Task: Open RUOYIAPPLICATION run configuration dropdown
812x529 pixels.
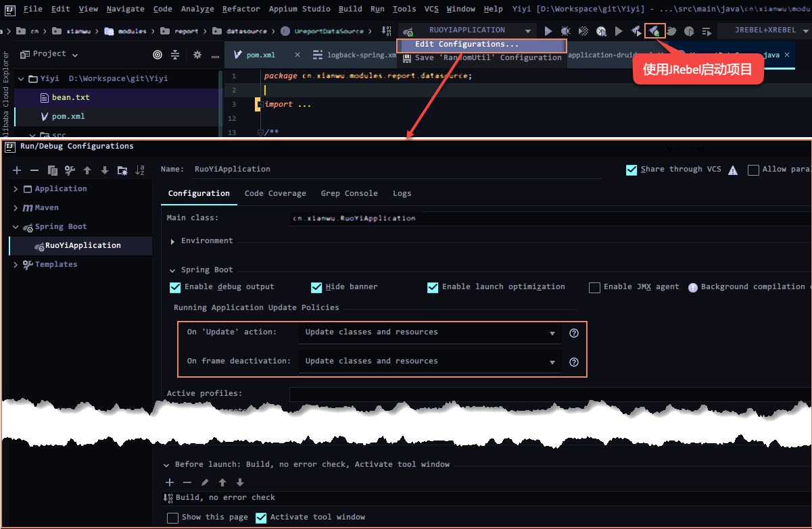Action: click(467, 30)
